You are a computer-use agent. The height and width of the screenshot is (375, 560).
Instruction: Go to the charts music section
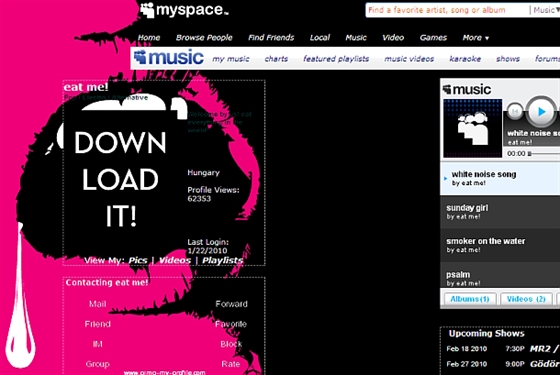click(x=276, y=59)
